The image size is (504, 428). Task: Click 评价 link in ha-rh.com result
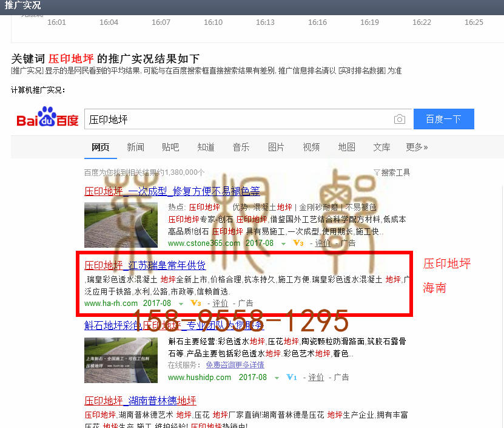(x=220, y=304)
